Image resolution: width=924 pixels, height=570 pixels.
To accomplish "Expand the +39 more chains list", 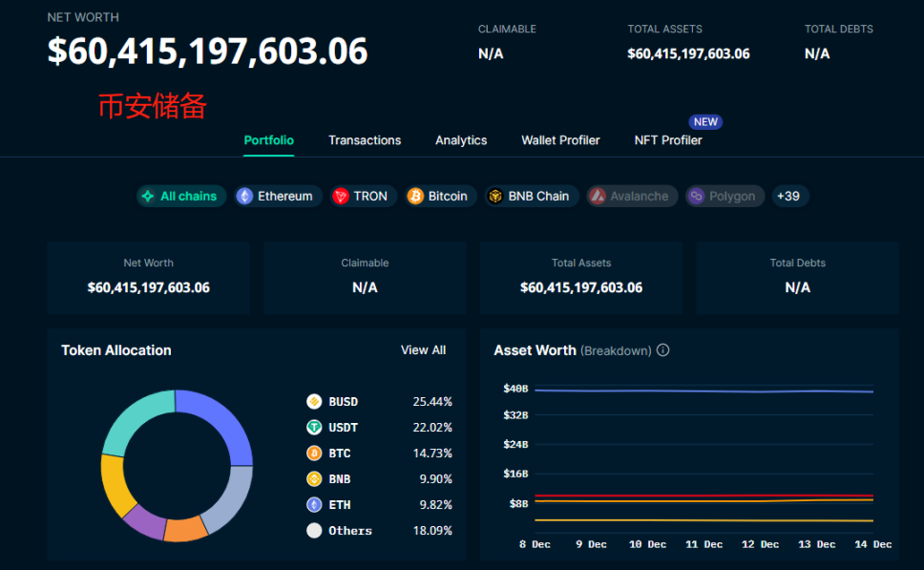I will click(789, 197).
